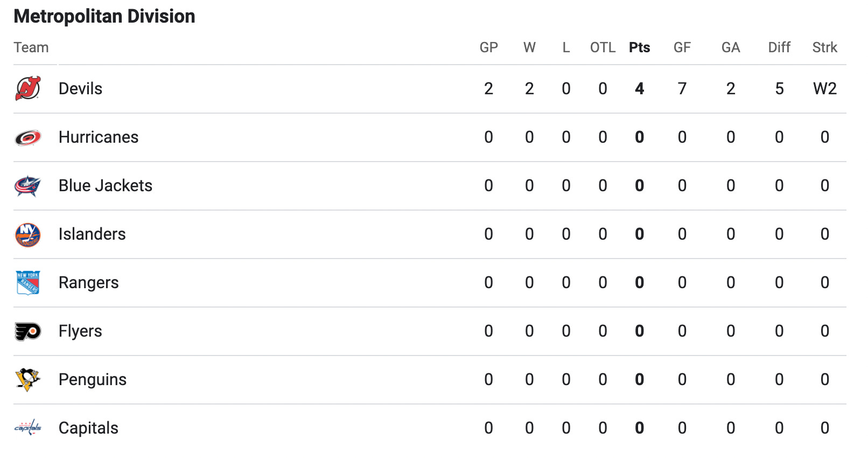Click the Devils team logo

[28, 89]
